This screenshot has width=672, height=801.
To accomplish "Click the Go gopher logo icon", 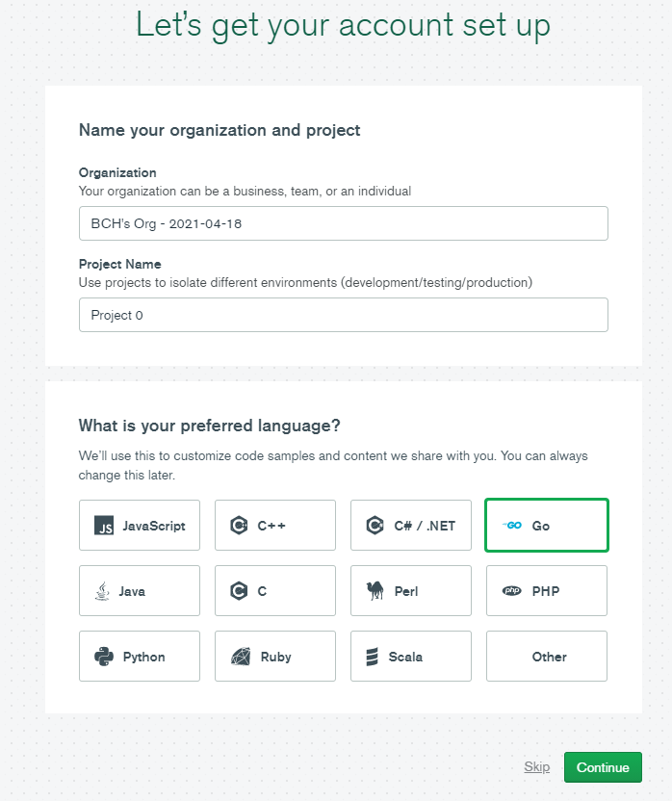I will click(x=511, y=525).
